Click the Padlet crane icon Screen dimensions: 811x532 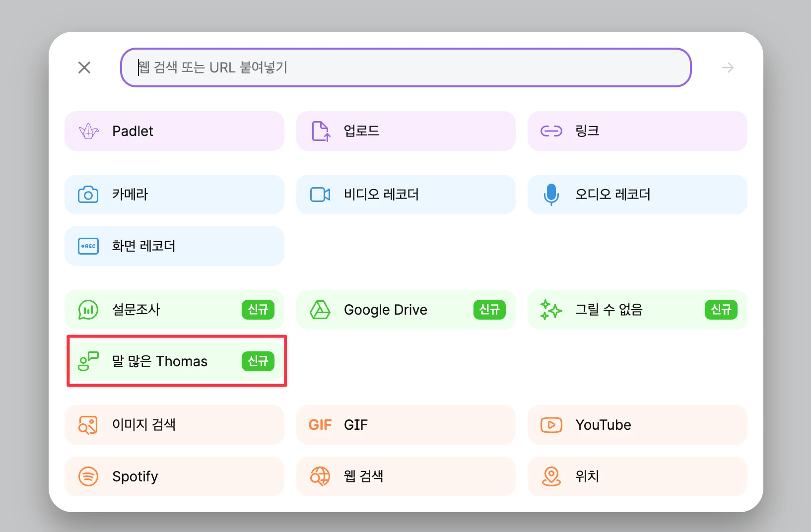88,131
